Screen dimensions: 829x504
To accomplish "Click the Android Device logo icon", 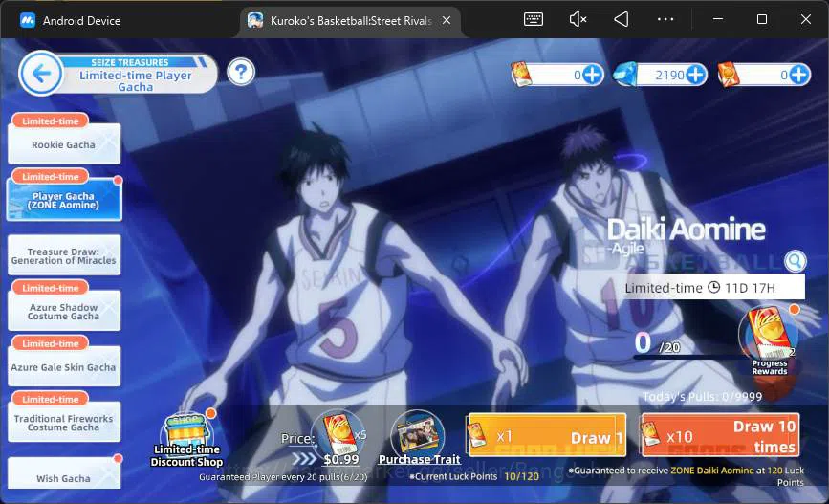I will tap(27, 20).
